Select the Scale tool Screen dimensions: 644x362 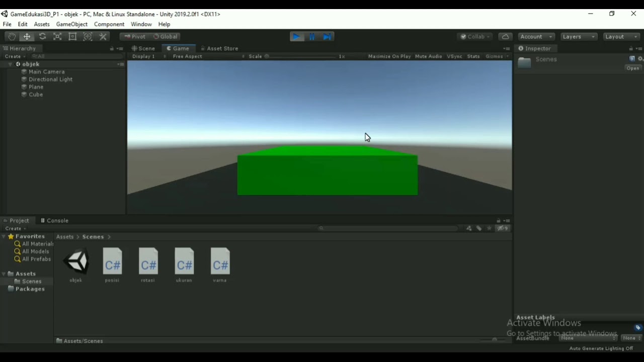57,37
